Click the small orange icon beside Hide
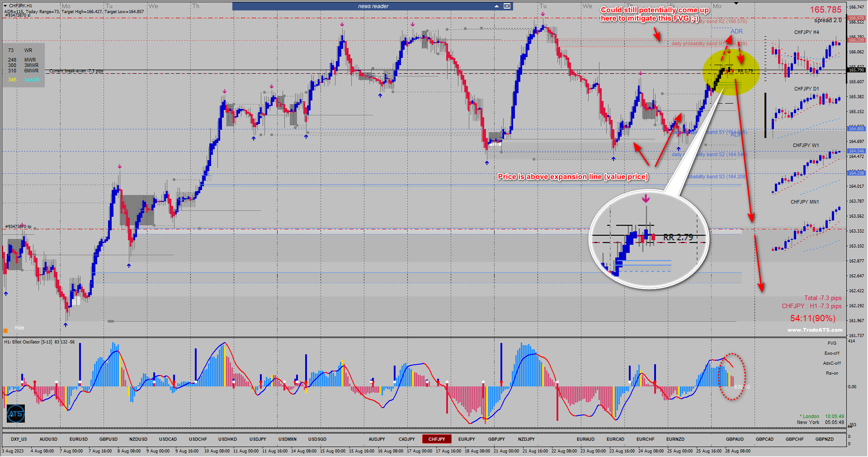 point(5,330)
